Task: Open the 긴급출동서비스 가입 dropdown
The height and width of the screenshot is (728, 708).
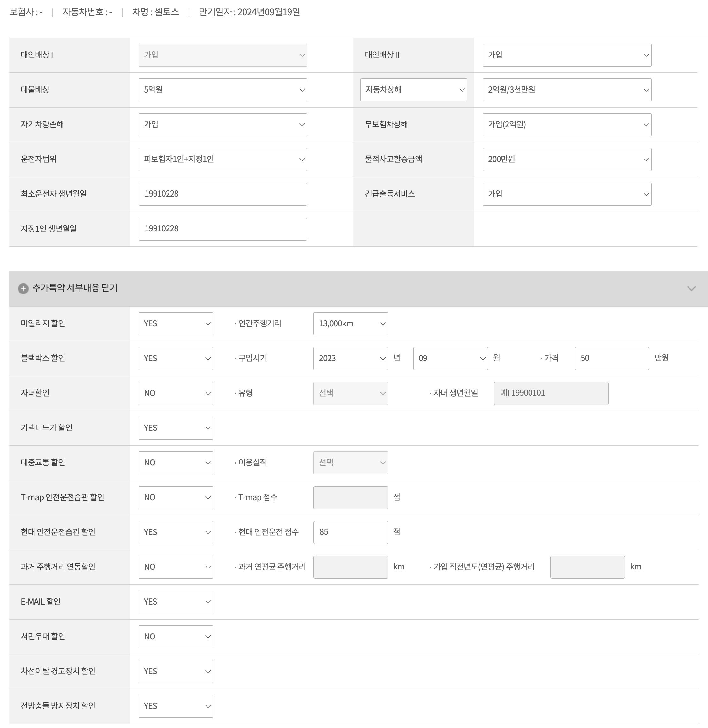Action: [566, 194]
